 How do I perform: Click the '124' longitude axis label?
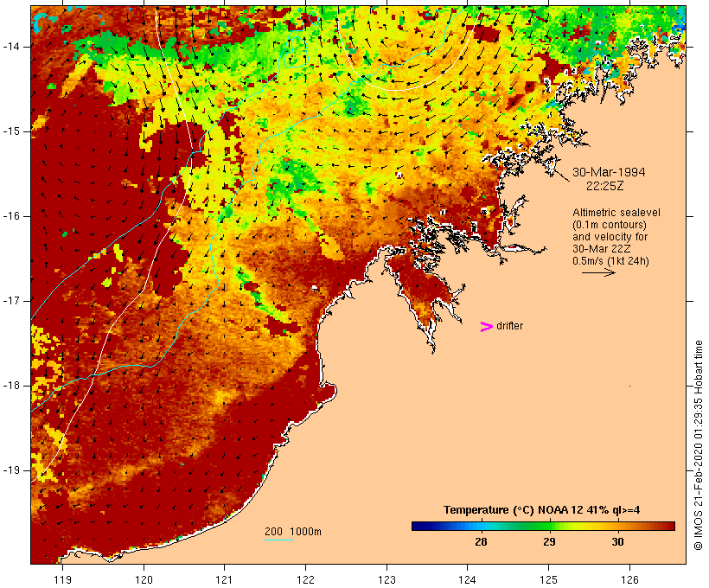click(468, 579)
